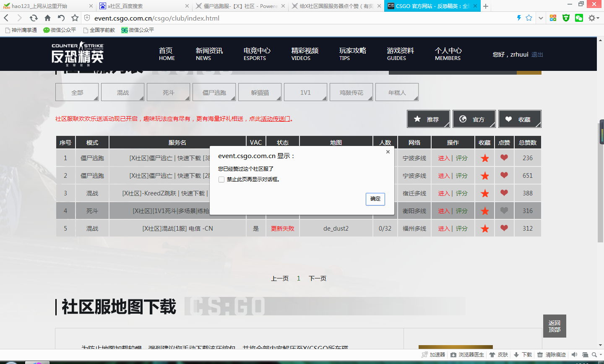The image size is (604, 364).
Task: Expand the address bar dropdown arrow
Action: pos(541,18)
